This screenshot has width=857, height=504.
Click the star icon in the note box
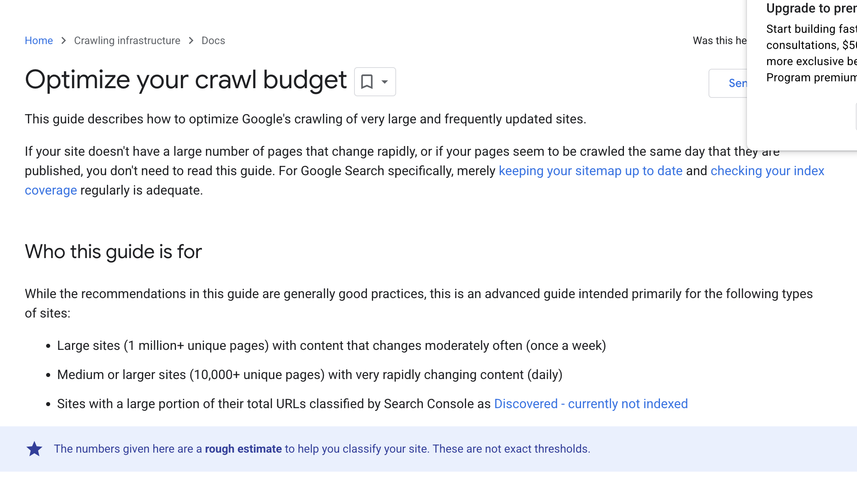pos(34,449)
